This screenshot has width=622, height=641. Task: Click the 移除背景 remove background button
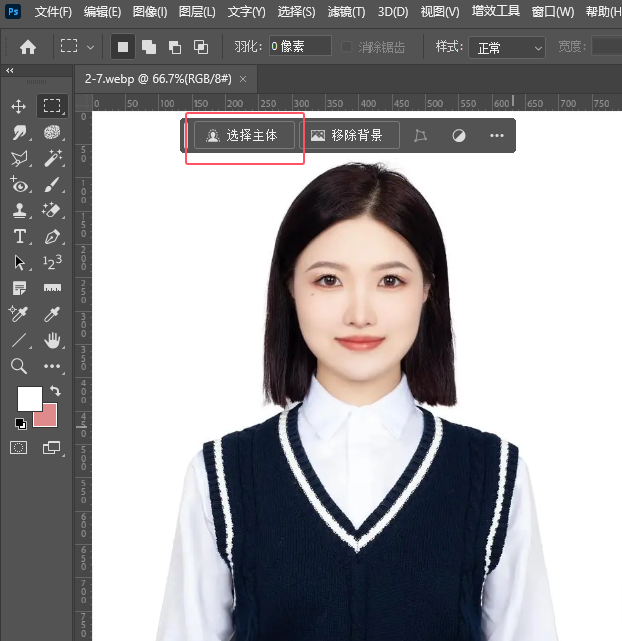click(349, 135)
